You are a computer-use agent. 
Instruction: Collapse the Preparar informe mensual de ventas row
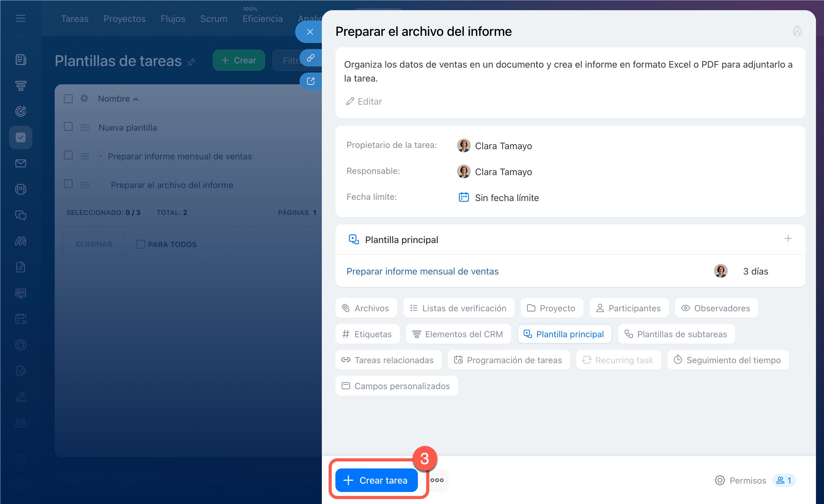pos(101,156)
